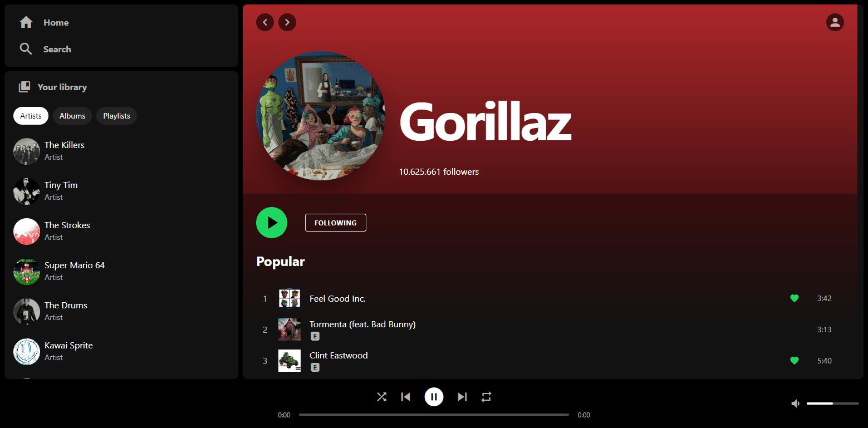The width and height of the screenshot is (868, 428).
Task: Open The Strokes artist avatar
Action: [27, 232]
